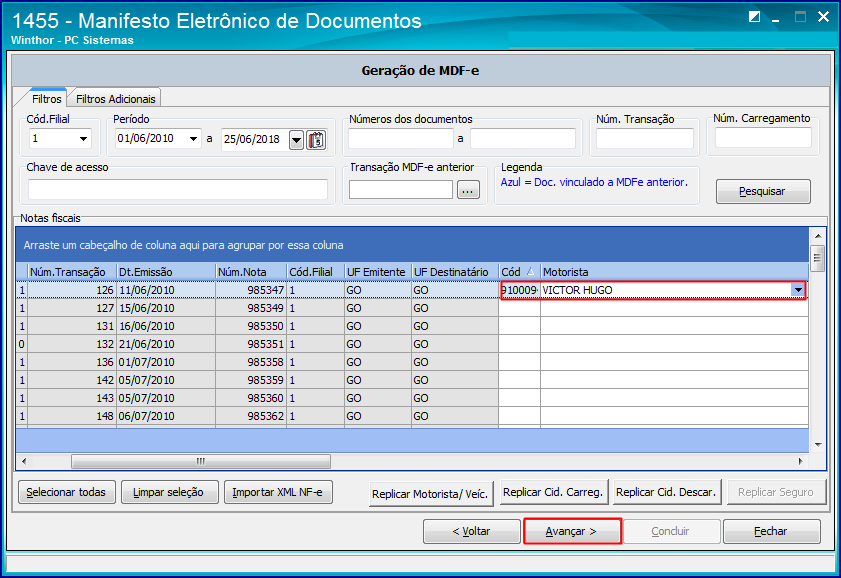The image size is (841, 578).
Task: Click Limpar seleção button
Action: tap(169, 492)
